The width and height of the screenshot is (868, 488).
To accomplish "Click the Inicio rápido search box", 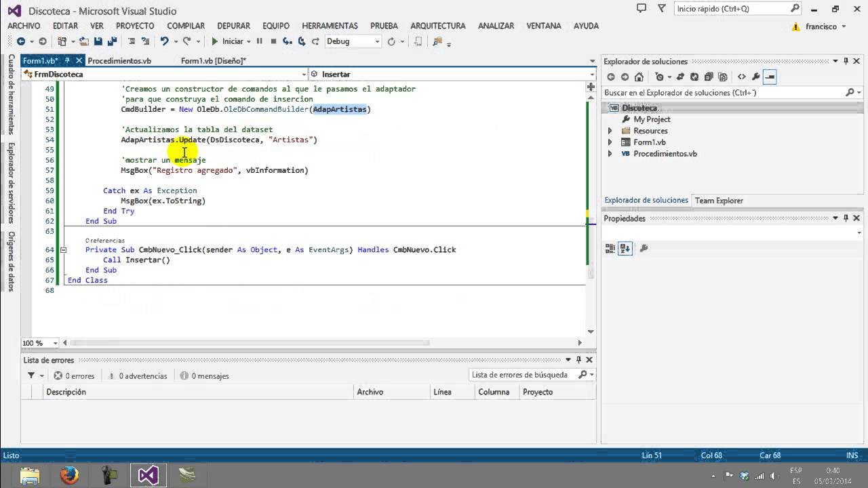I will click(x=738, y=9).
